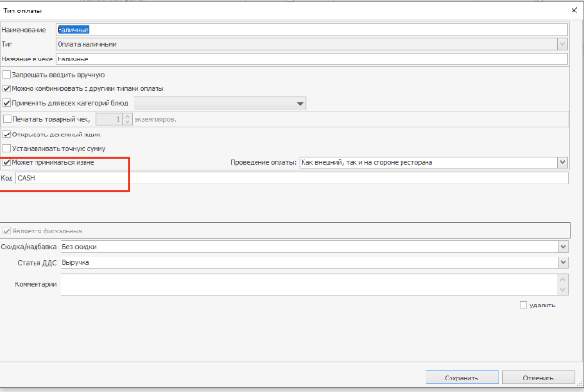Toggle Можно комбинировать с другими типами оплаты
Screen dimensions: 584x392
coord(8,88)
